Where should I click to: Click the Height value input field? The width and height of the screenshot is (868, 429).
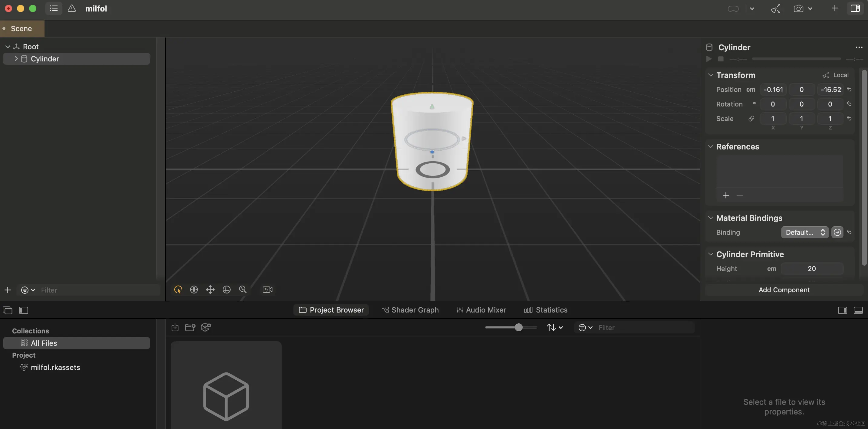click(x=812, y=269)
